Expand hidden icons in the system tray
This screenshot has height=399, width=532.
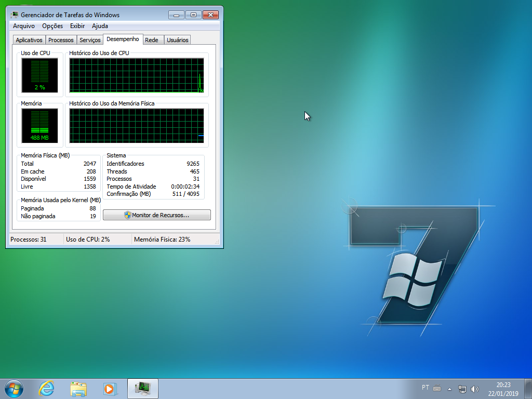(x=449, y=388)
